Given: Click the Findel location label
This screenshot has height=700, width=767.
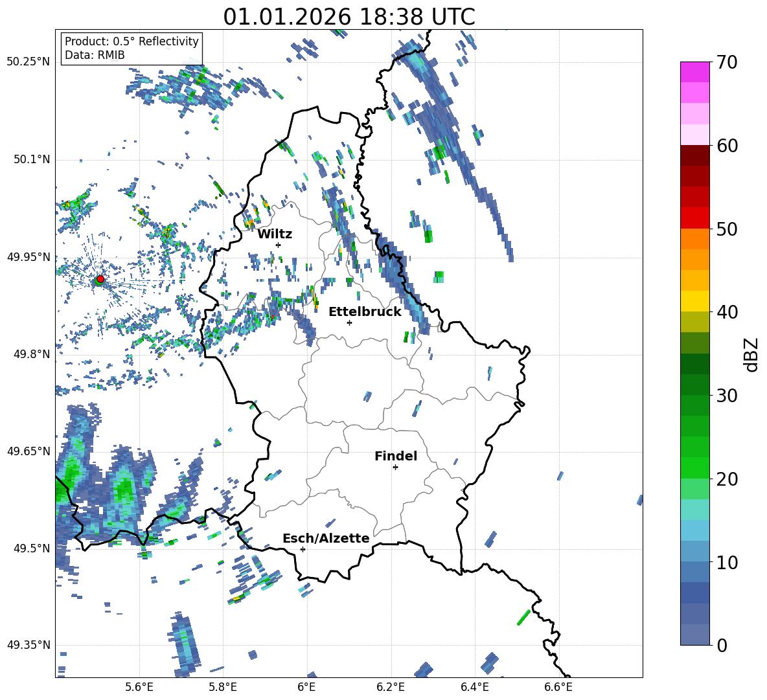Looking at the screenshot, I should click(396, 456).
